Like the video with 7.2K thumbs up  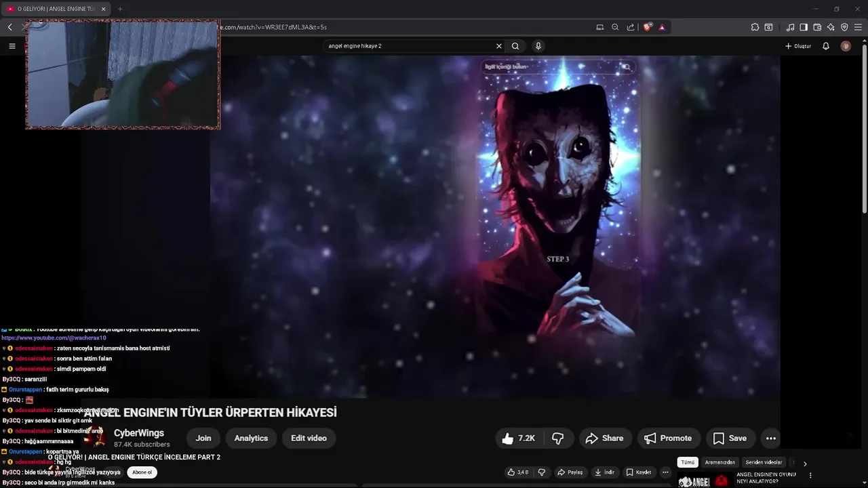coord(519,439)
